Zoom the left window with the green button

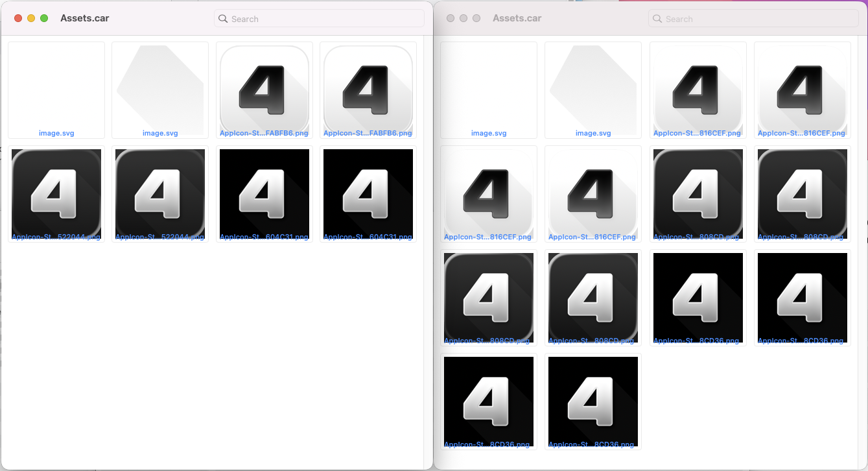44,18
